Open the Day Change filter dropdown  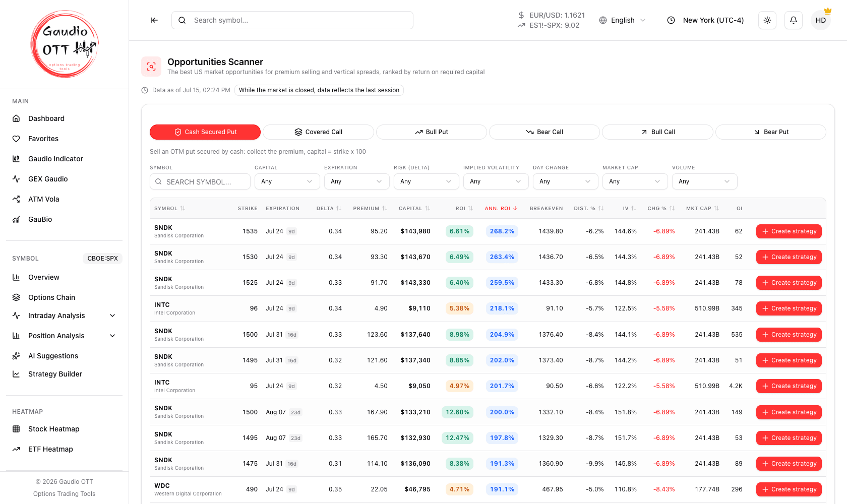566,181
